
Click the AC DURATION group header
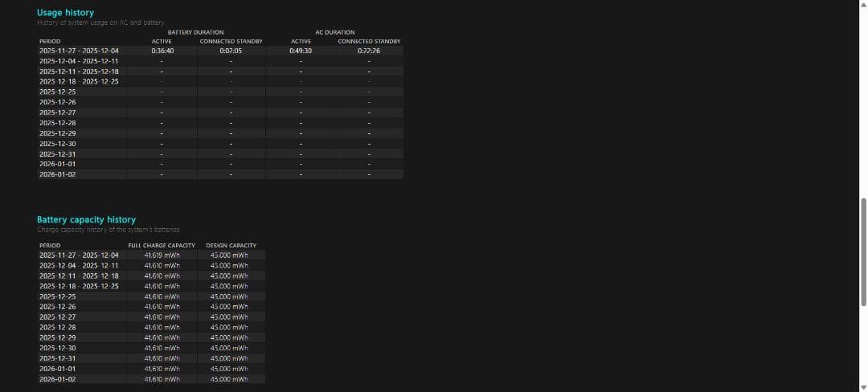[335, 32]
